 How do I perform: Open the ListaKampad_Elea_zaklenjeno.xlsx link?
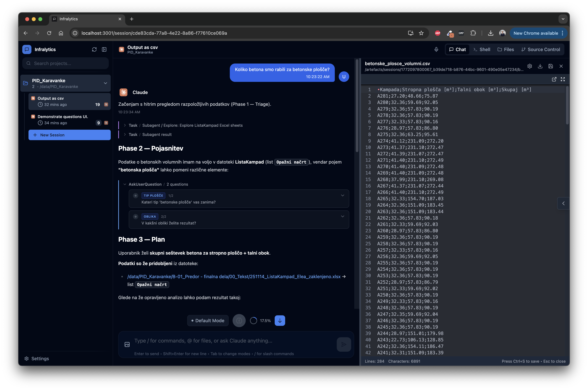234,276
